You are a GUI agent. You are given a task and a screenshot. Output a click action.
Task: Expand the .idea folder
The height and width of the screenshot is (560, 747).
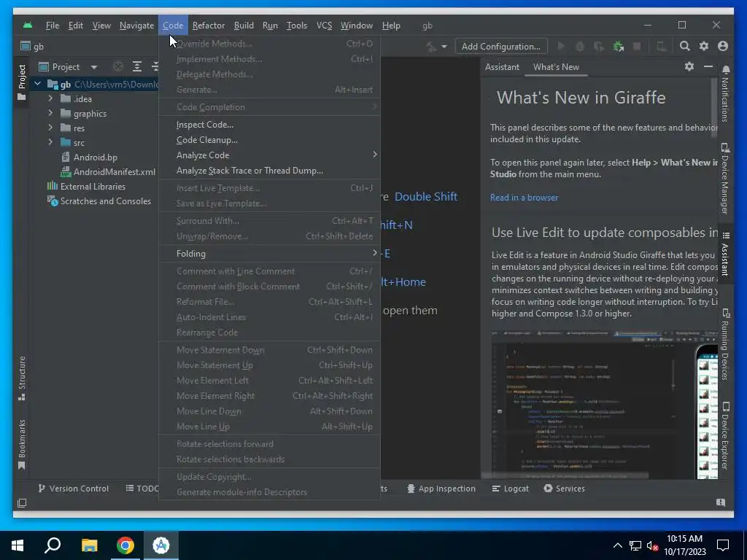pyautogui.click(x=50, y=98)
